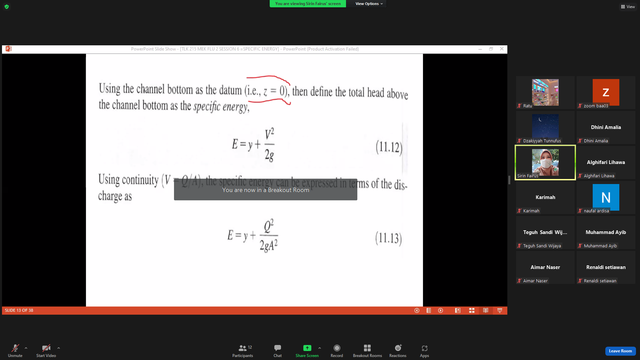Click the first circular play-arrow icon in status bar
This screenshot has width=640, height=360.
pos(417,311)
